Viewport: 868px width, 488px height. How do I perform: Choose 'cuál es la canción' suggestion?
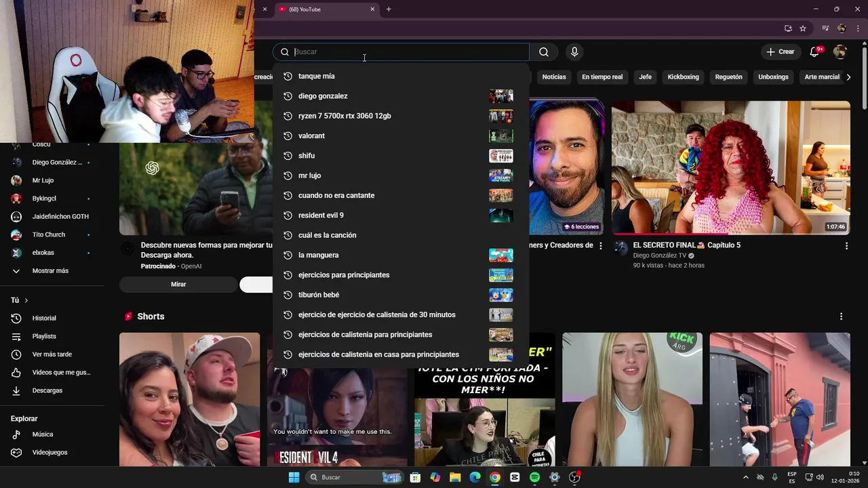tap(400, 235)
